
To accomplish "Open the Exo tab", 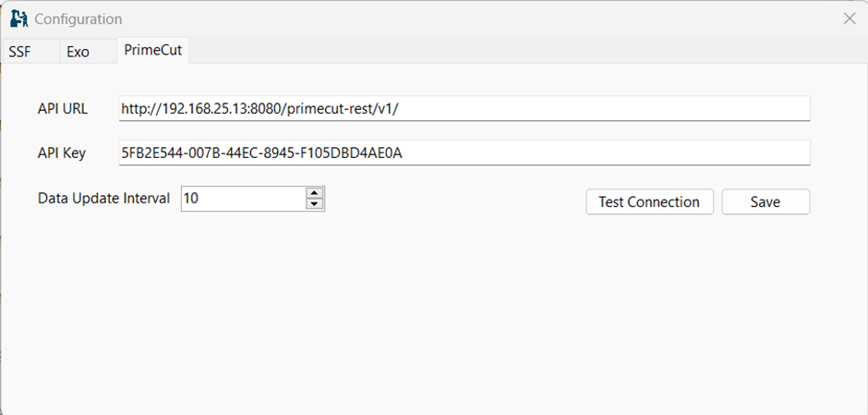I will [78, 52].
